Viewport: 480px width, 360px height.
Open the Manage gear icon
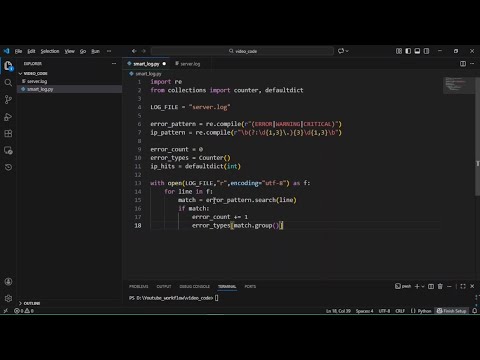(x=8, y=298)
